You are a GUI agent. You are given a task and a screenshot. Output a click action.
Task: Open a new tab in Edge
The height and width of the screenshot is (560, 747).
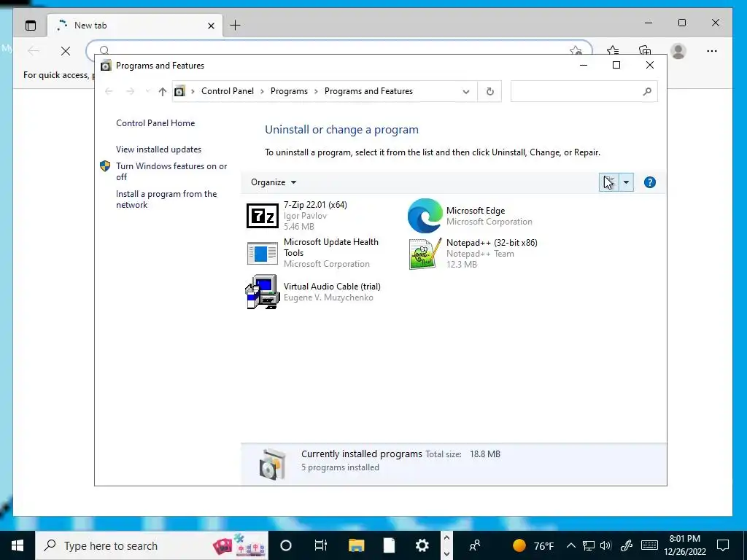tap(236, 26)
